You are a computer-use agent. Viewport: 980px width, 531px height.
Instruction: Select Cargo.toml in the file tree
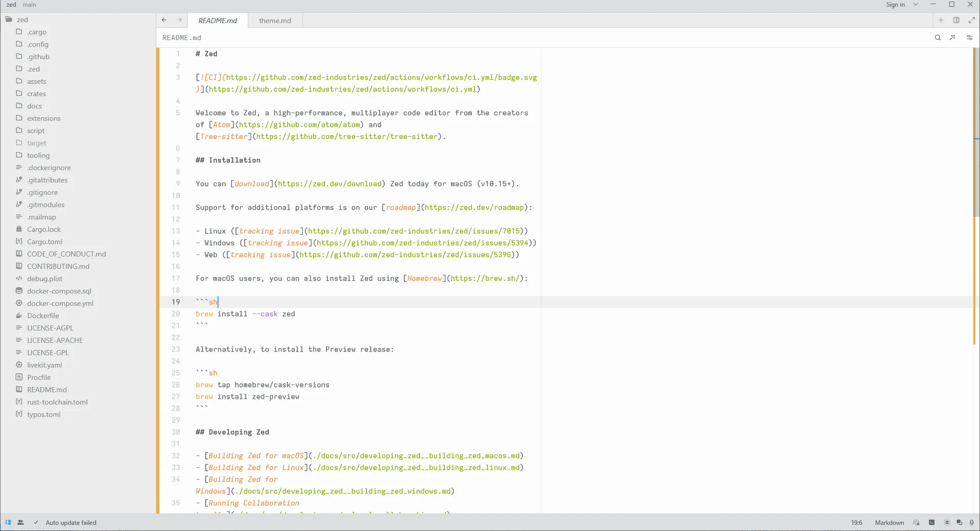pos(45,242)
